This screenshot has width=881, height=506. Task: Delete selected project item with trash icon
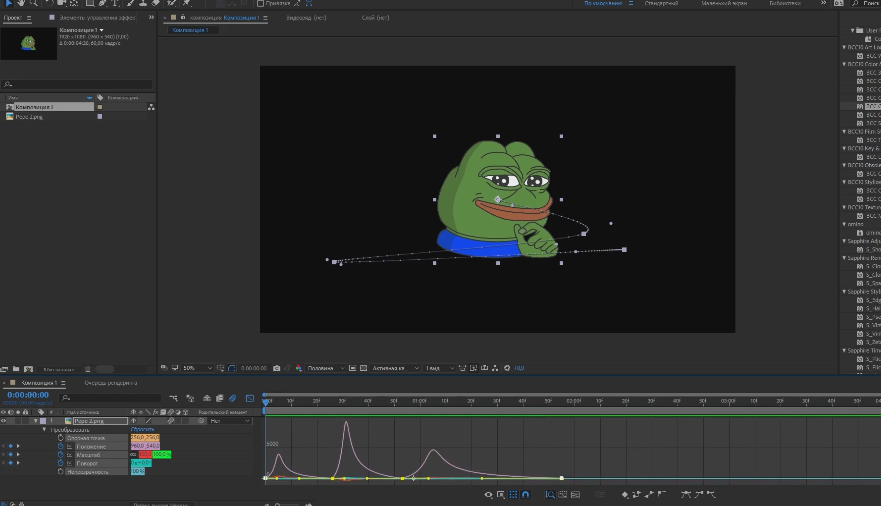(88, 369)
